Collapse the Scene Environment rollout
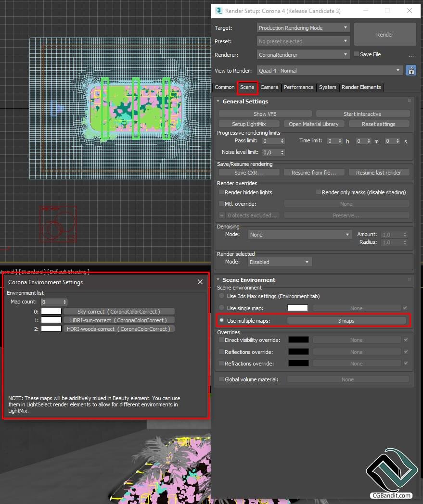This screenshot has width=423, height=504. click(x=218, y=279)
